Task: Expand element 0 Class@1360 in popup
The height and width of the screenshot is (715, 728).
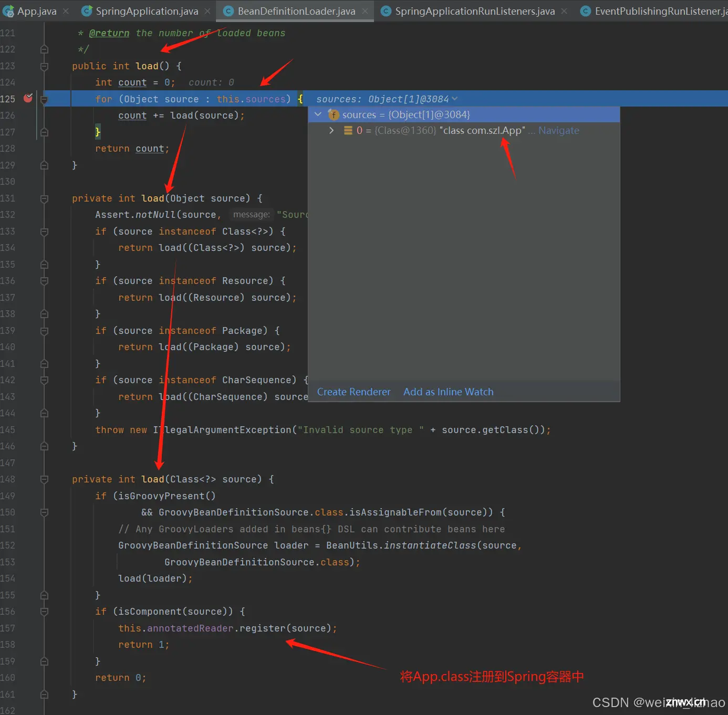Action: point(331,130)
